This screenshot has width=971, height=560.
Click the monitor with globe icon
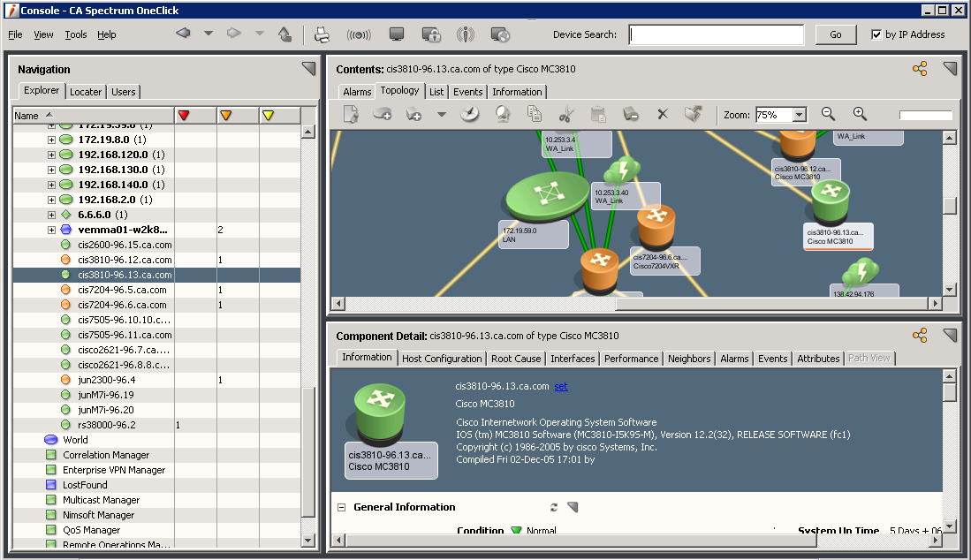click(500, 34)
